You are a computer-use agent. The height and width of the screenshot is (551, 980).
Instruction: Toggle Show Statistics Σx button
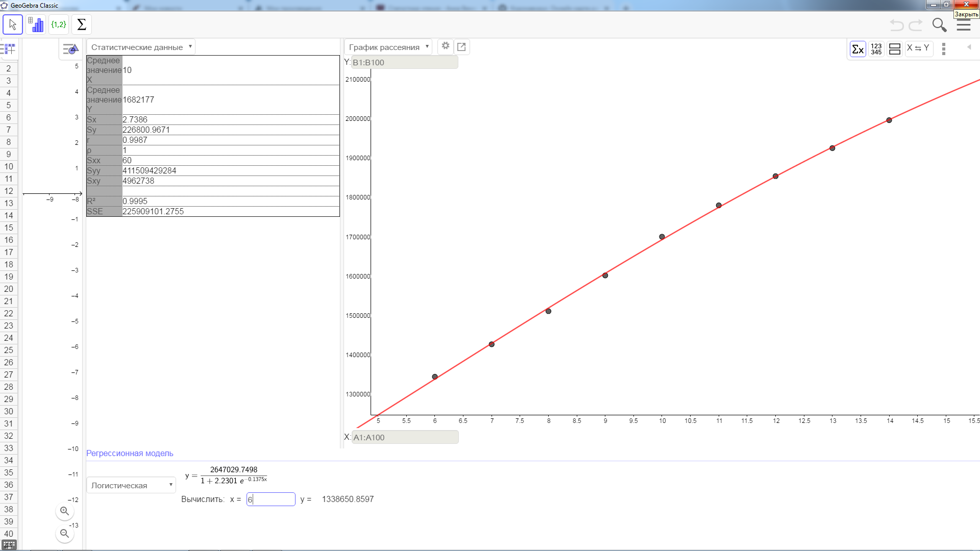[857, 49]
